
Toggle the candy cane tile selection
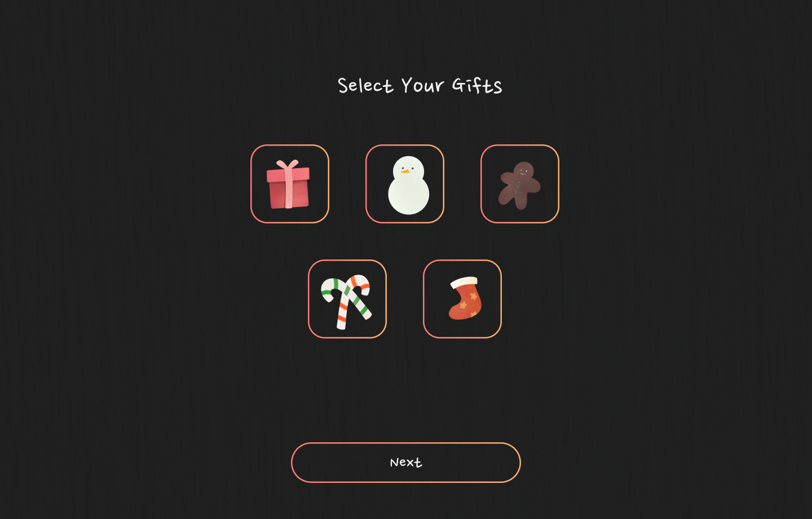point(347,299)
